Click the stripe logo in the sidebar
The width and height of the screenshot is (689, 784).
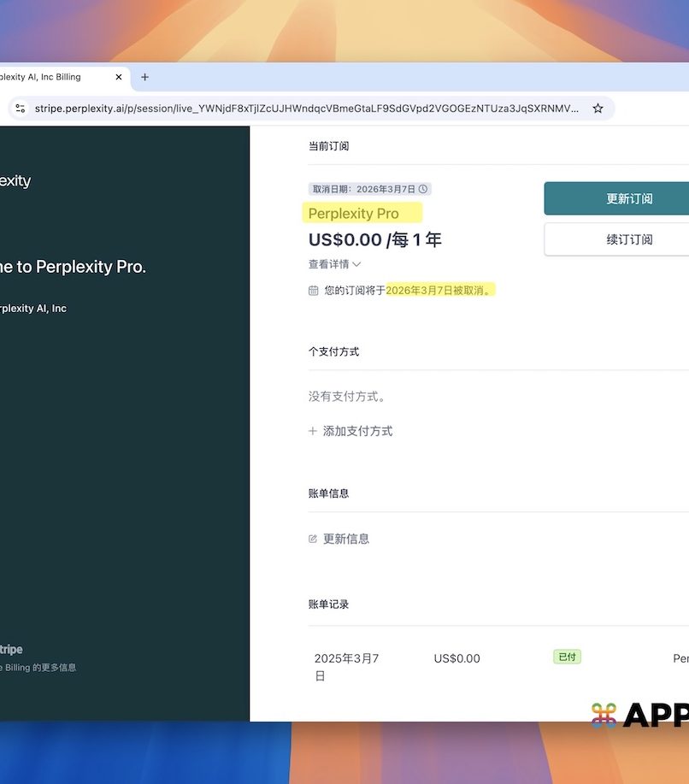pyautogui.click(x=11, y=650)
